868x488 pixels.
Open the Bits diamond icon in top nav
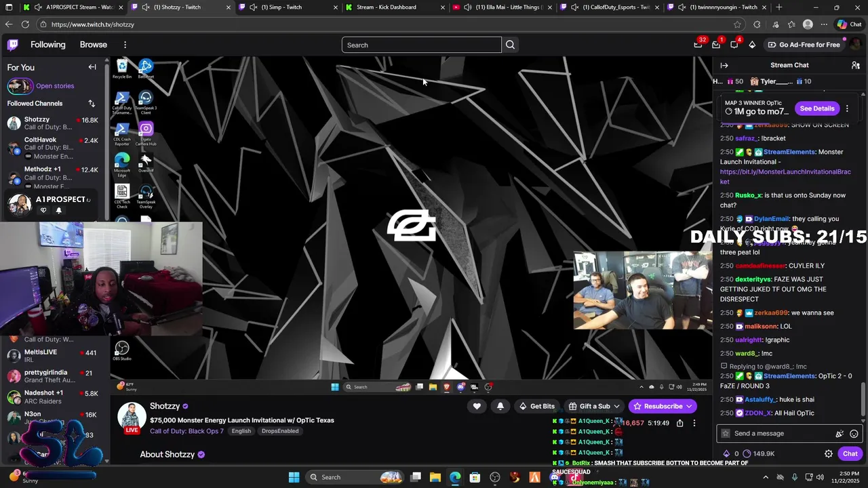752,45
